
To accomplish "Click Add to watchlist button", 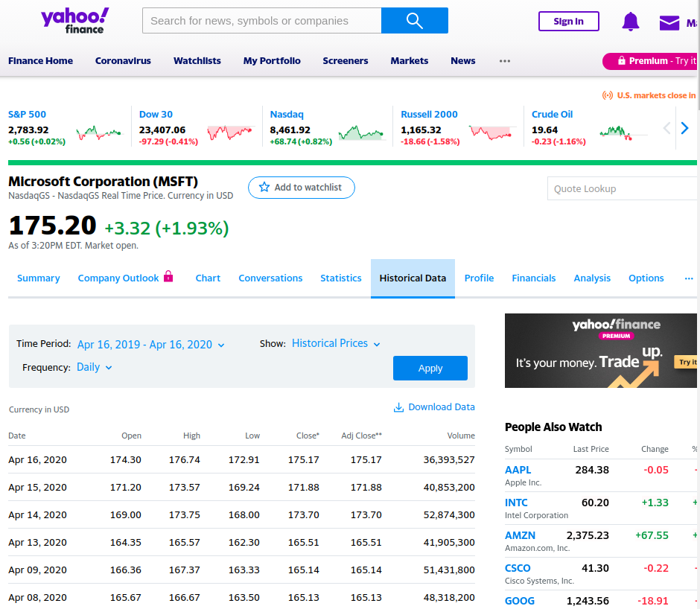I will pos(302,188).
